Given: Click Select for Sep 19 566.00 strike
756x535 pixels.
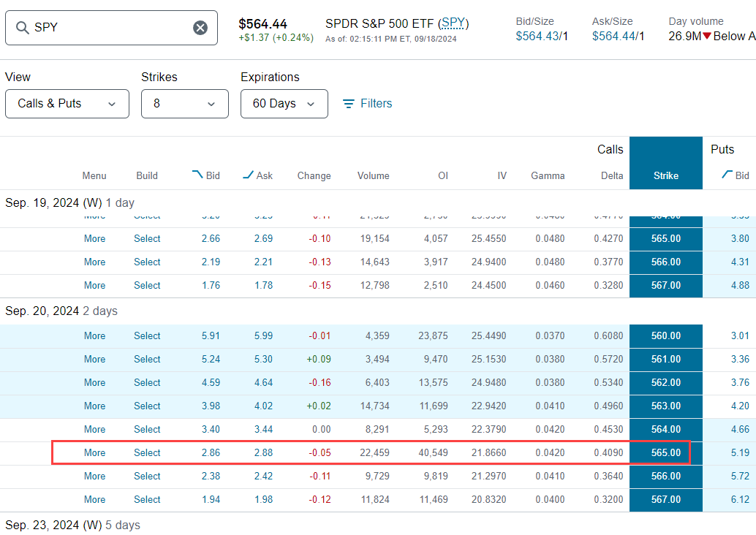Looking at the screenshot, I should pyautogui.click(x=147, y=262).
